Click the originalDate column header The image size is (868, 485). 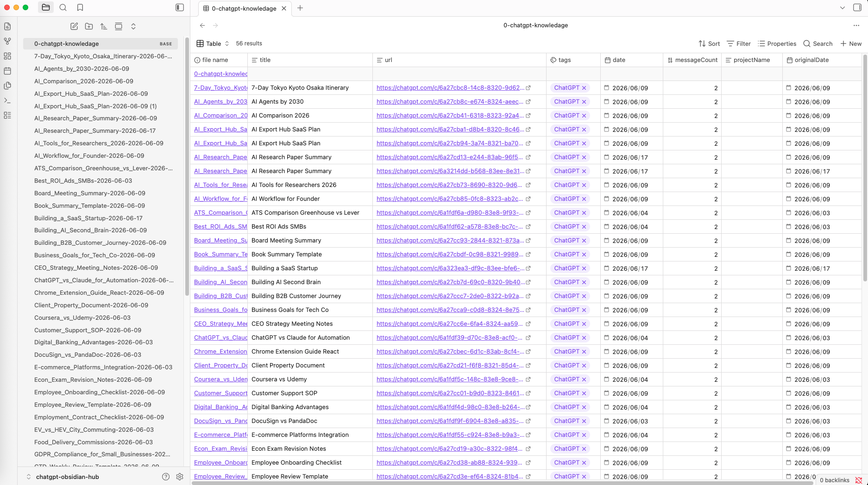tap(822, 60)
